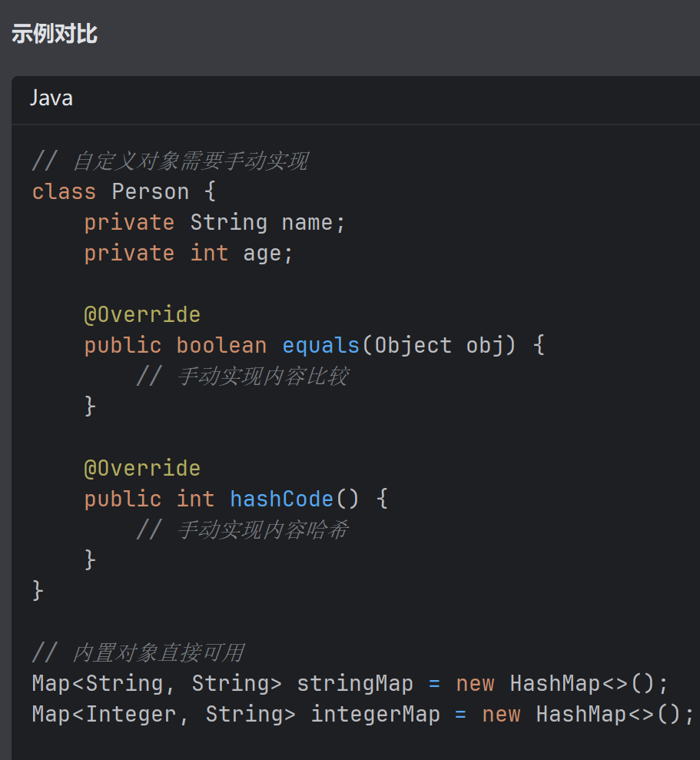
Task: Select the Java tab on the code block
Action: pos(51,98)
